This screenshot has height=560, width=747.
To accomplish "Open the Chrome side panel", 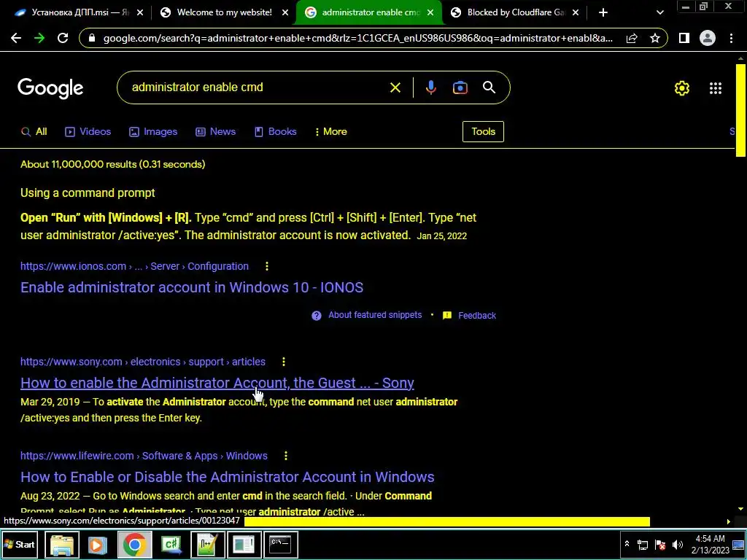I will (684, 39).
